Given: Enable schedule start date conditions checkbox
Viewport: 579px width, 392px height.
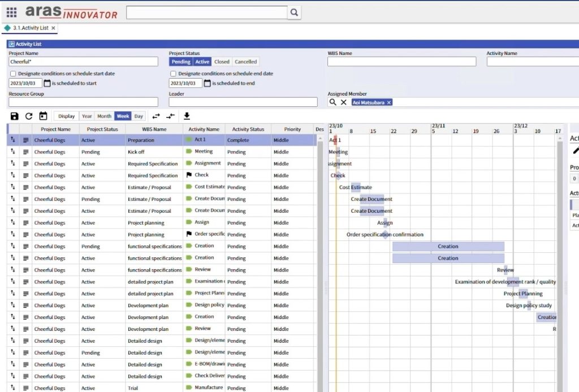Looking at the screenshot, I should click(x=13, y=74).
